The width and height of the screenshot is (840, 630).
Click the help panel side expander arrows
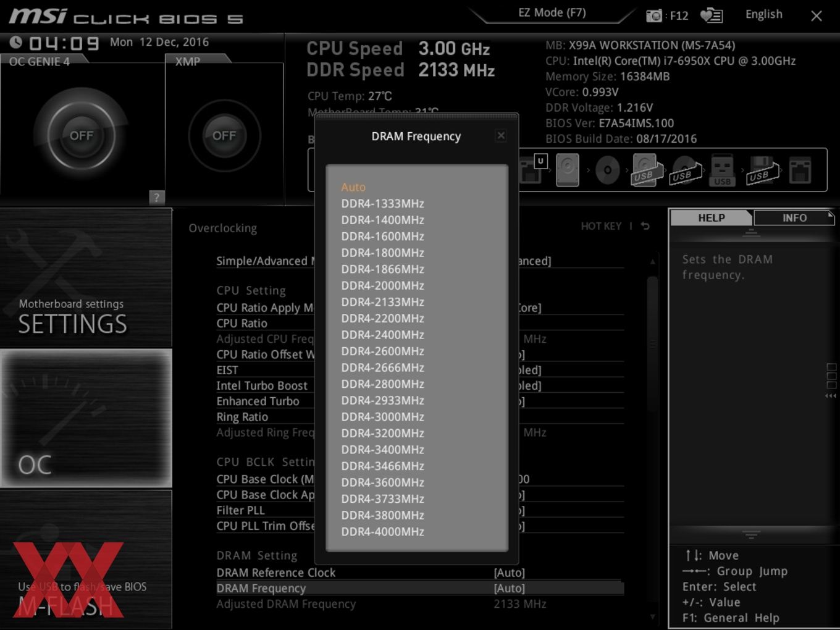(831, 396)
